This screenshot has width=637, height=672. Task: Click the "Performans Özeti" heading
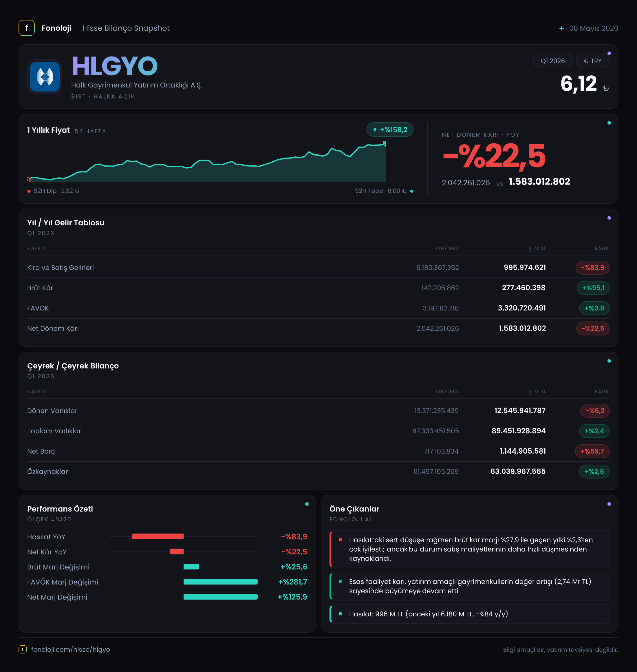60,509
